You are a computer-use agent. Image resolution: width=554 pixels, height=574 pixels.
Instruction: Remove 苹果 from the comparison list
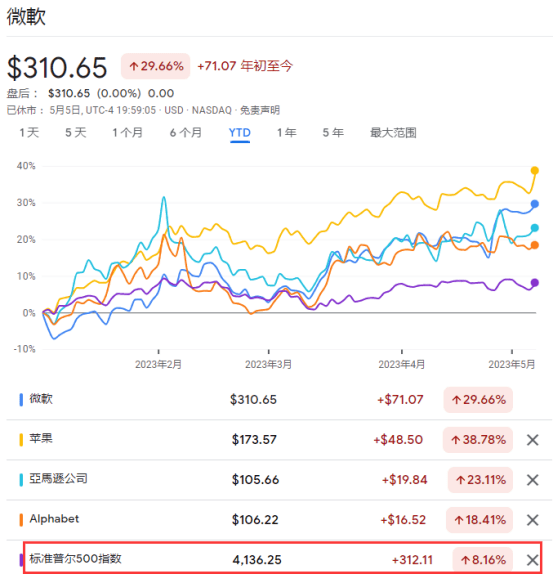pyautogui.click(x=532, y=440)
